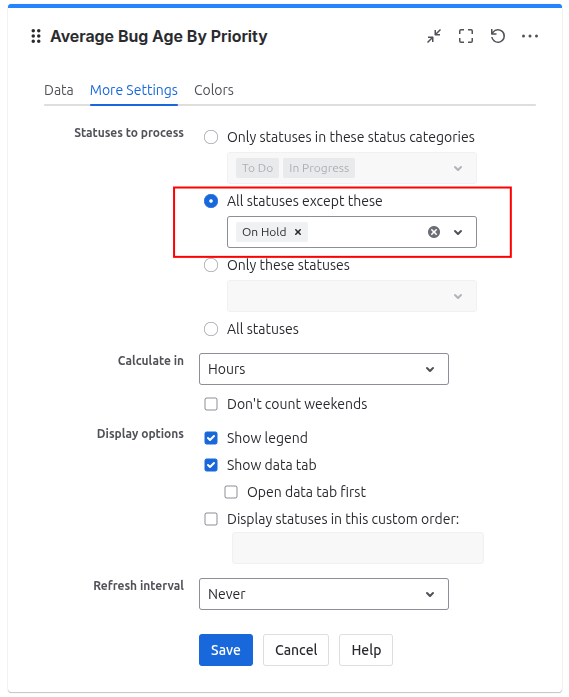Screen dimensions: 569x697
Task: Open the Refresh interval Never dropdown
Action: coord(324,594)
